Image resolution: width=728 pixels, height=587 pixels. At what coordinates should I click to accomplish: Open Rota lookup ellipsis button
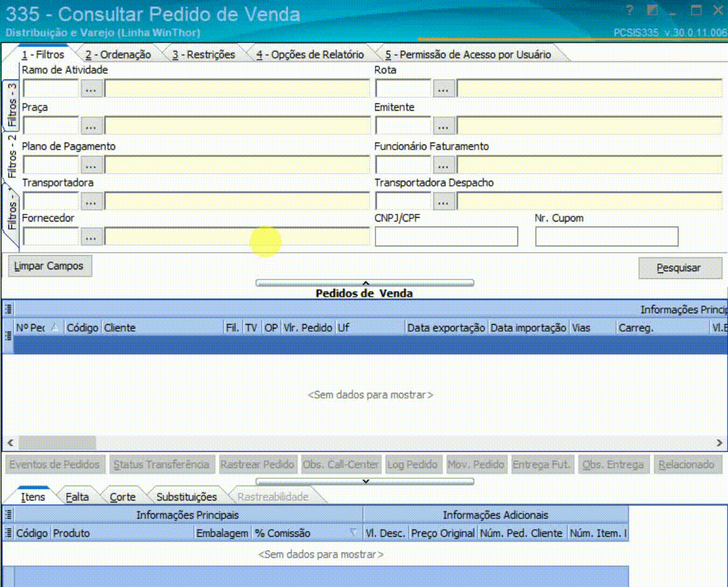pyautogui.click(x=444, y=88)
